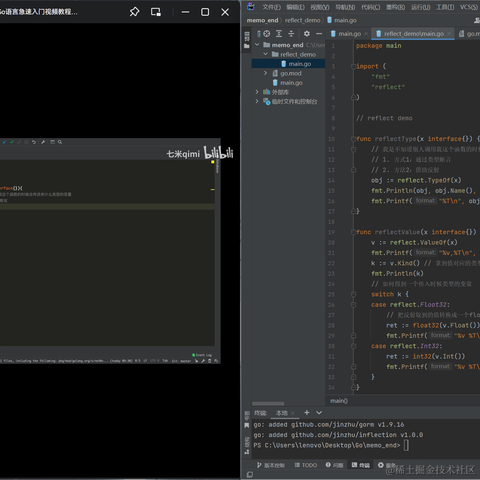
Task: Open the terminal session options chevron
Action: (319, 413)
